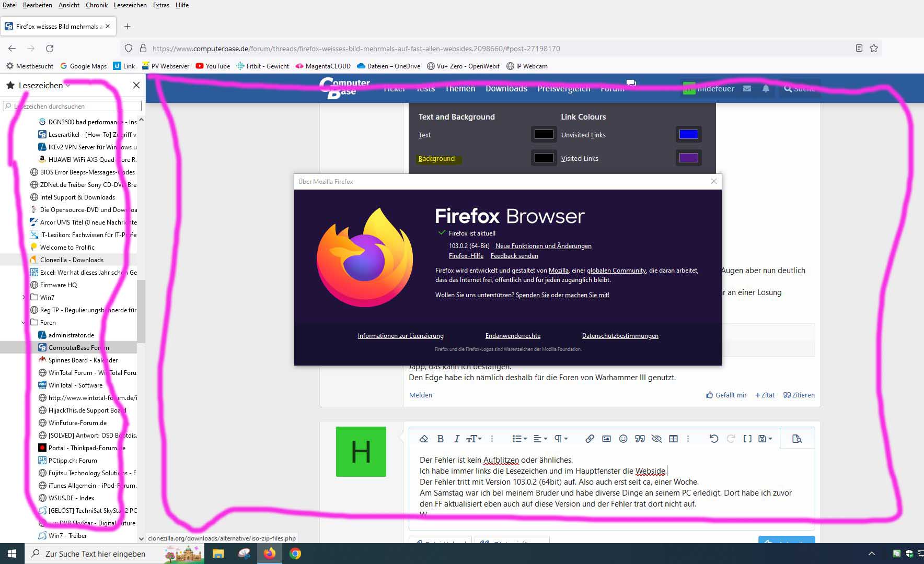Click the spoiler crossed-eye icon in editor
This screenshot has width=924, height=564.
pyautogui.click(x=657, y=439)
